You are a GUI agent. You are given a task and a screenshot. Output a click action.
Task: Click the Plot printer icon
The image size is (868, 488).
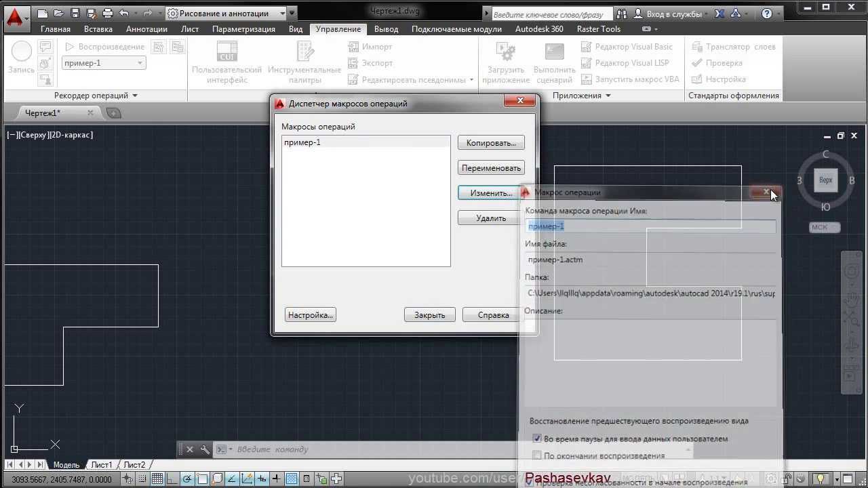(107, 13)
